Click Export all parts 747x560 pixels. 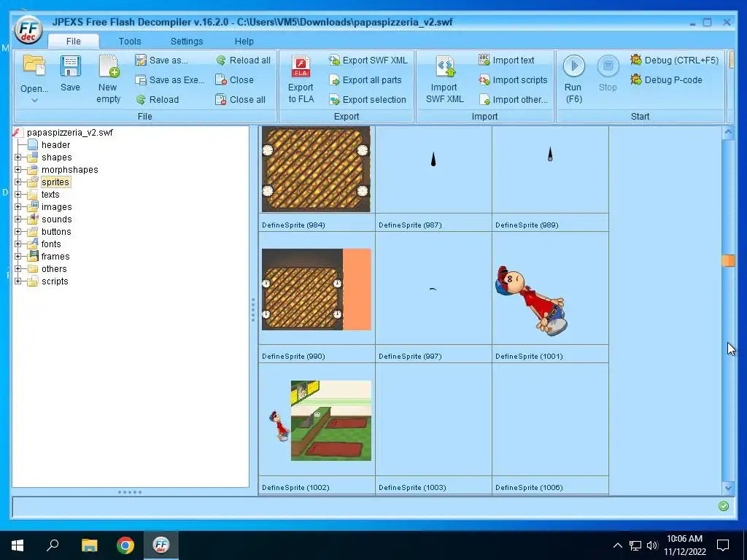coord(365,80)
